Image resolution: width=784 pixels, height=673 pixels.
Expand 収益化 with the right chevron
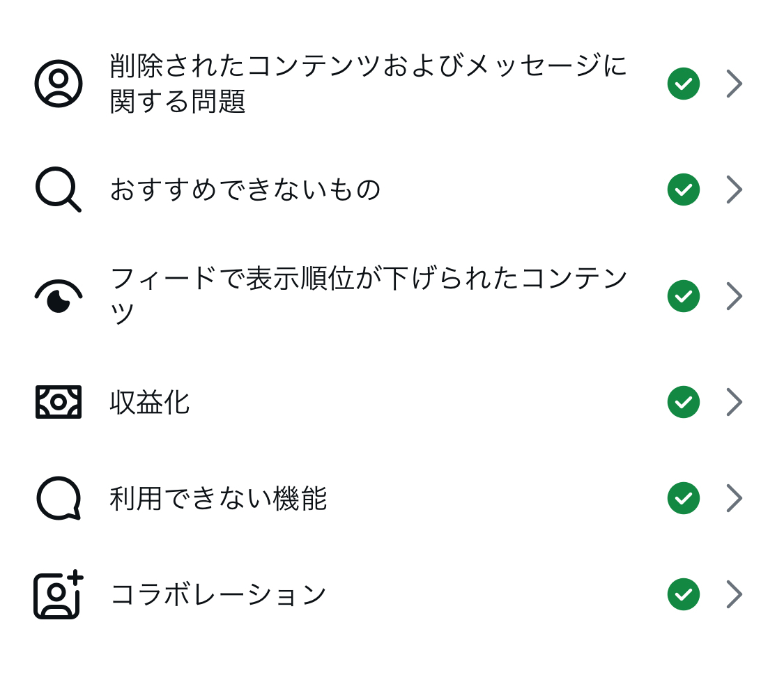[734, 402]
